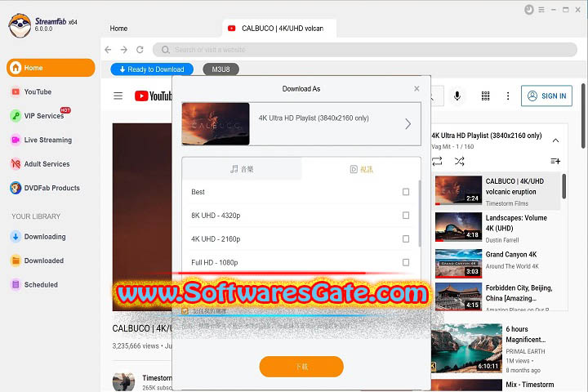Open the Forbidden City, Beijing video
This screenshot has height=392, width=588.
click(x=497, y=296)
